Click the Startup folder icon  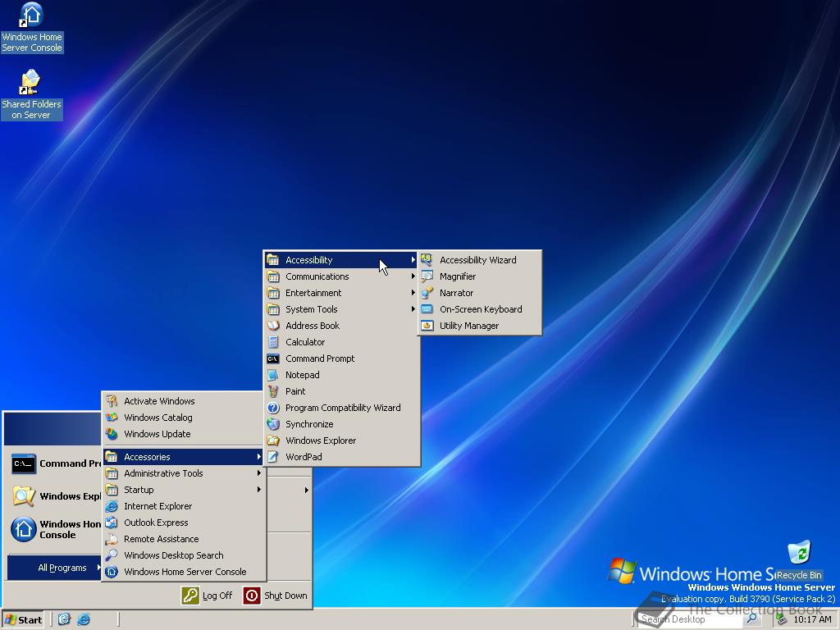[x=112, y=490]
